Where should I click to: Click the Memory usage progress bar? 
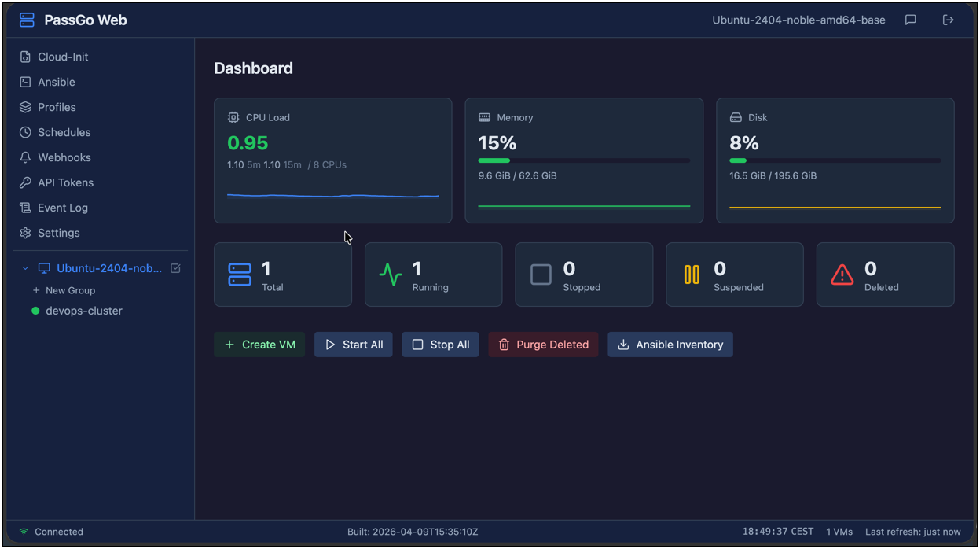584,160
